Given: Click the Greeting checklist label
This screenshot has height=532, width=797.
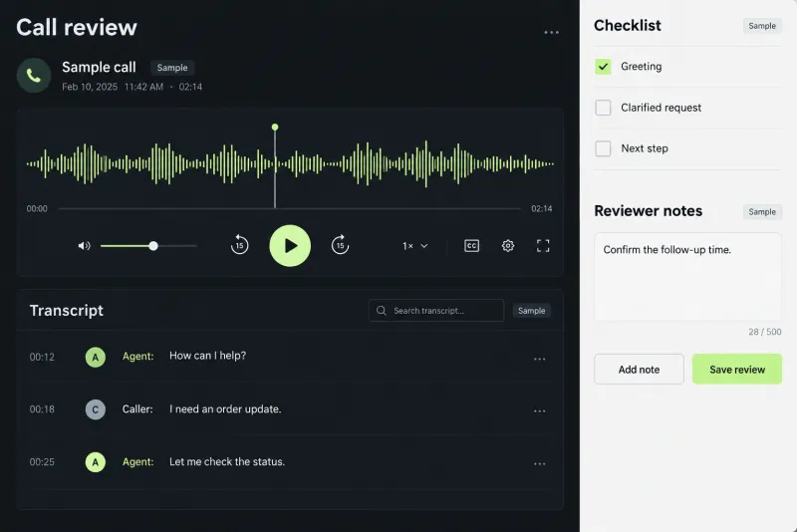Looking at the screenshot, I should [641, 67].
